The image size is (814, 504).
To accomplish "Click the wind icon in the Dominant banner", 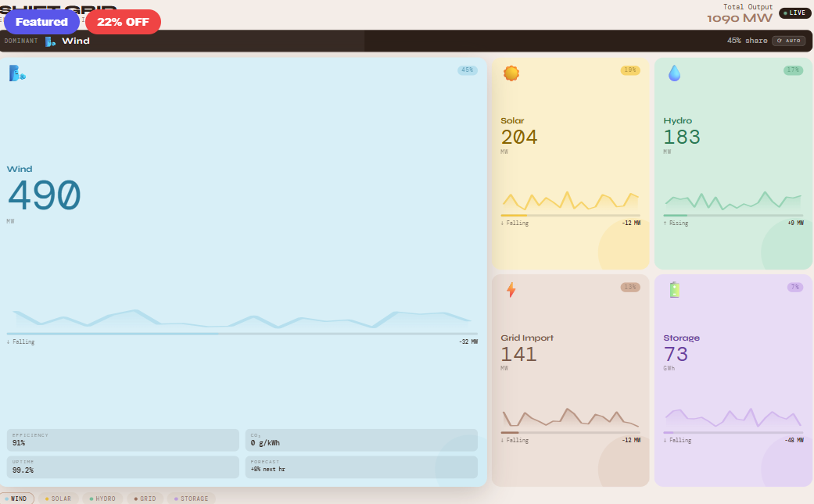I will (52, 41).
